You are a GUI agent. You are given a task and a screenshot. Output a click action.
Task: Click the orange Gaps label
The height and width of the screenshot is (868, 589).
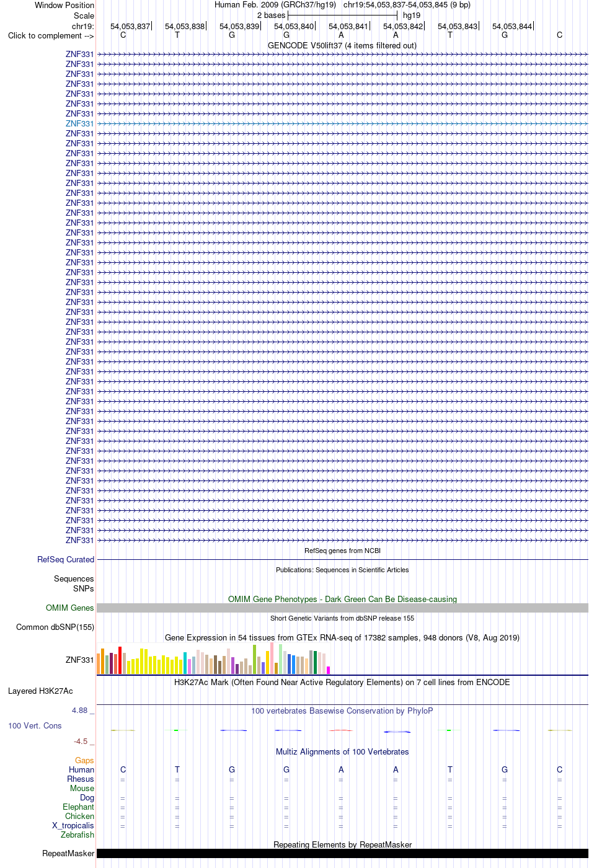[x=84, y=760]
